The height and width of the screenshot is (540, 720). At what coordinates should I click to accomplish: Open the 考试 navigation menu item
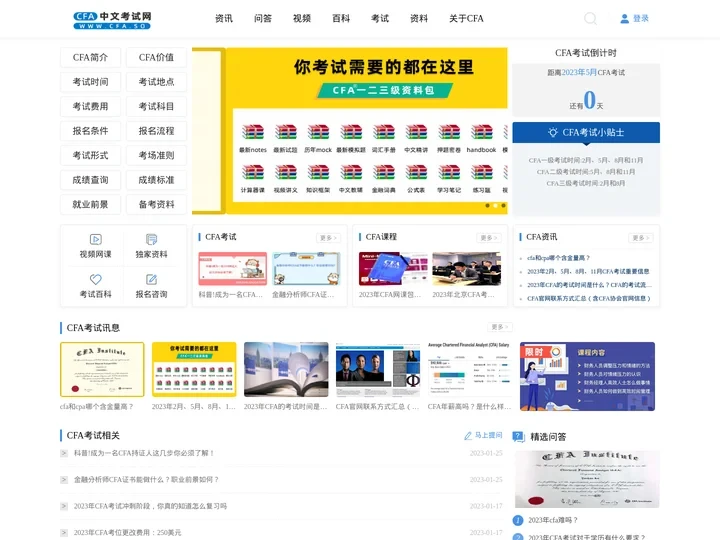click(x=380, y=18)
